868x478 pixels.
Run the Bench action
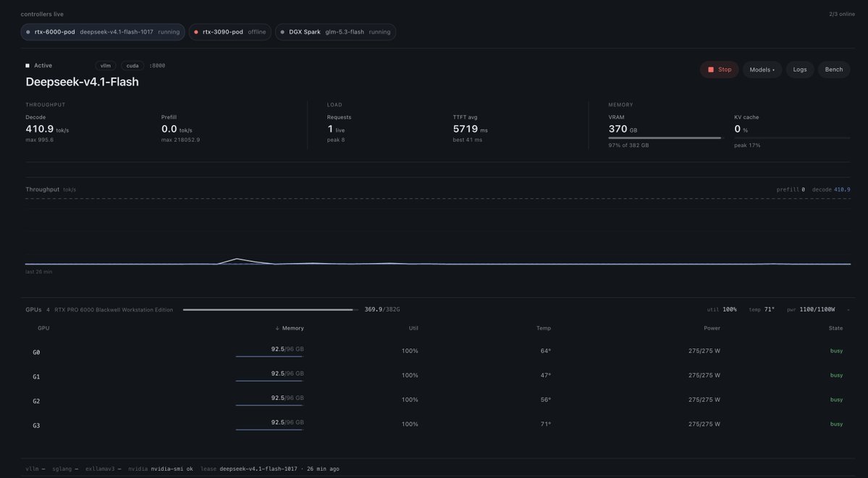click(834, 70)
